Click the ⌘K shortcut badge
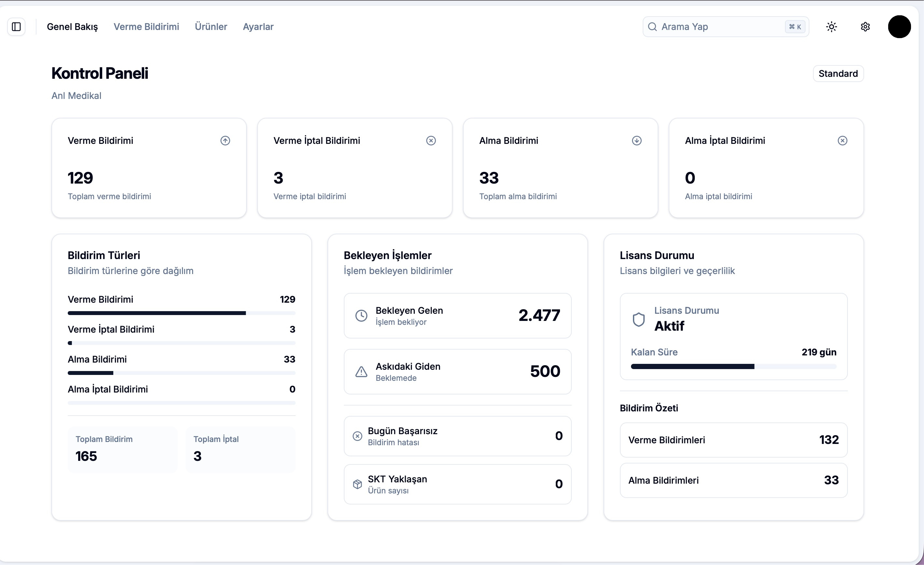This screenshot has height=565, width=924. (795, 27)
